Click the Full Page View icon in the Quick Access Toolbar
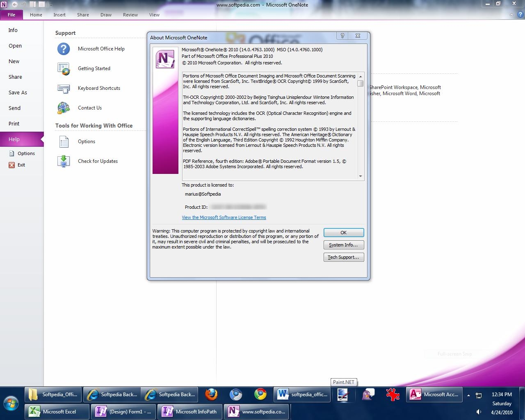The height and width of the screenshot is (420, 525). tap(41, 5)
